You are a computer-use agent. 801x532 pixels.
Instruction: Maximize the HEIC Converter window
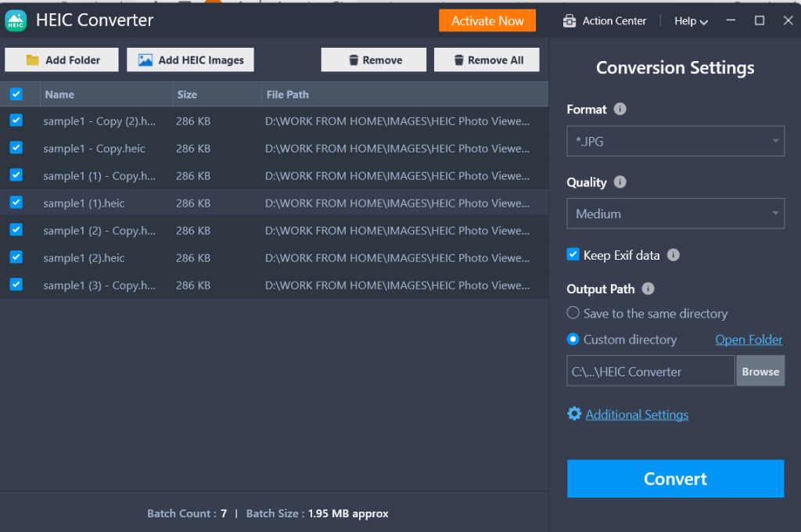coord(760,20)
